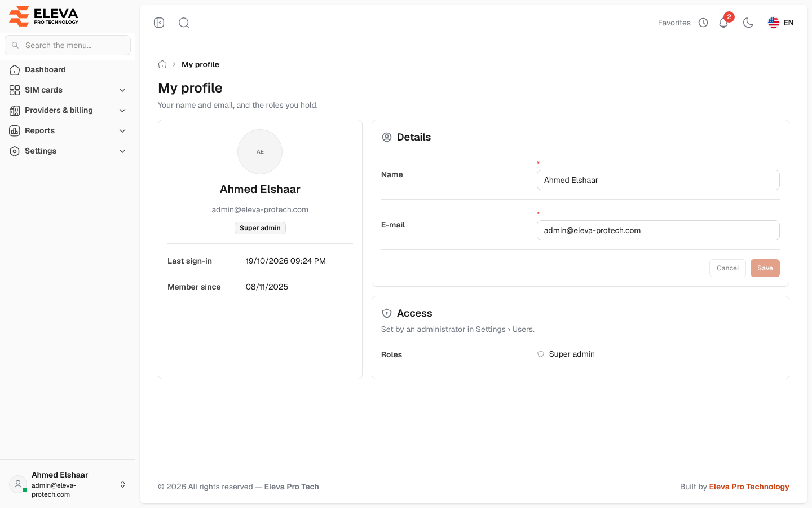Click the Last sign-in value 19/10/2026 09:24 PM
Image resolution: width=812 pixels, height=508 pixels.
[x=286, y=261]
